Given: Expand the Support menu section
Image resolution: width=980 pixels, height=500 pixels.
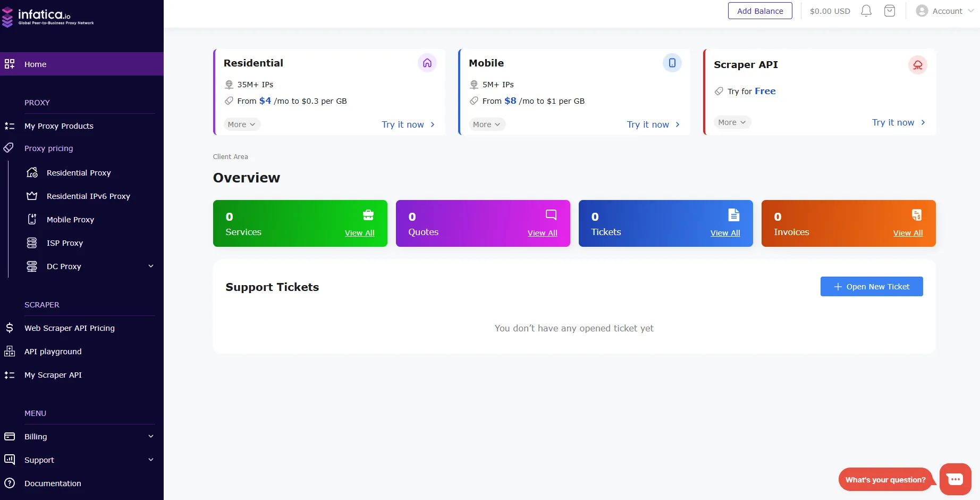Looking at the screenshot, I should point(151,460).
